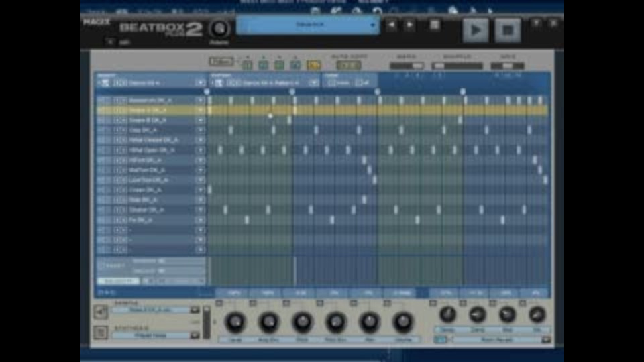Screen dimensions: 644x362
Task: Click the drumkit load icon in Drumkit header
Action: pyautogui.click(x=105, y=83)
